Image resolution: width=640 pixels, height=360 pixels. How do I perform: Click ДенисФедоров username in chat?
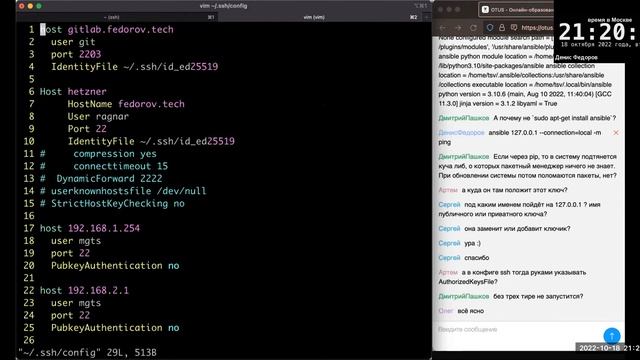point(461,133)
